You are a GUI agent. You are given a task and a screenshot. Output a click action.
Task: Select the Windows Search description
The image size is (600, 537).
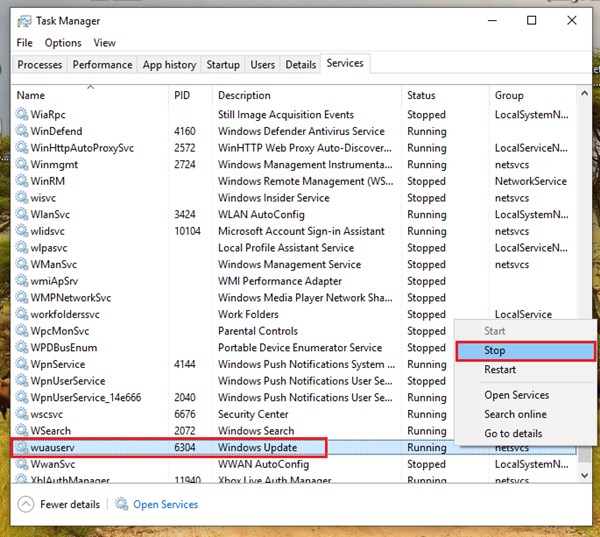click(x=256, y=431)
